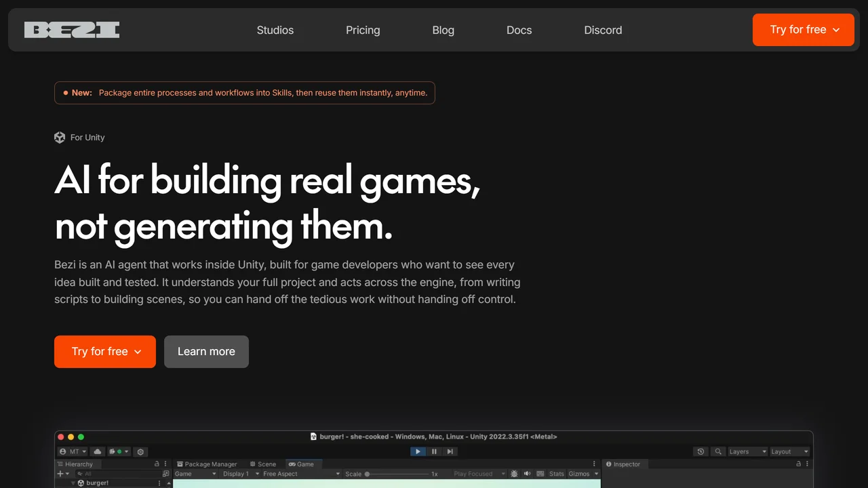The image size is (868, 488).
Task: Toggle the Hierarchy panel lock icon
Action: coord(157,464)
